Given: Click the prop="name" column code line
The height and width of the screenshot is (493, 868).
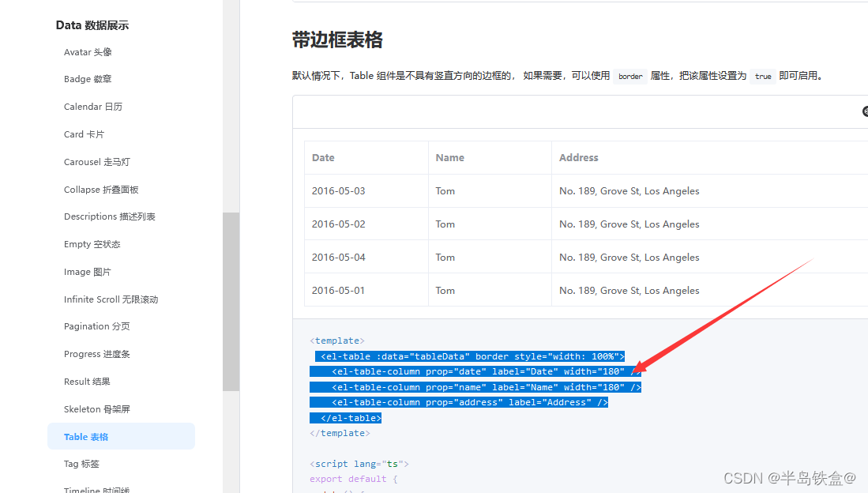Looking at the screenshot, I should click(x=475, y=387).
